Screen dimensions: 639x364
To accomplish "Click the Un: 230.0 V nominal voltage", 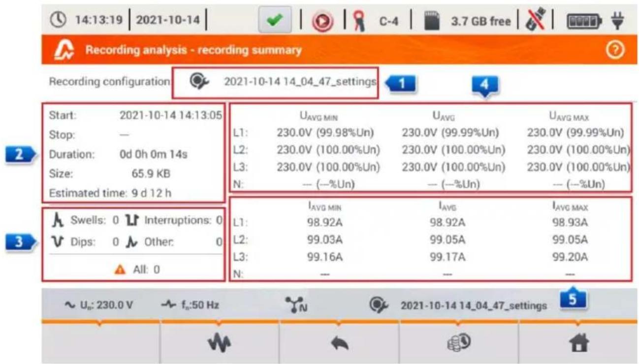I will pyautogui.click(x=98, y=305).
